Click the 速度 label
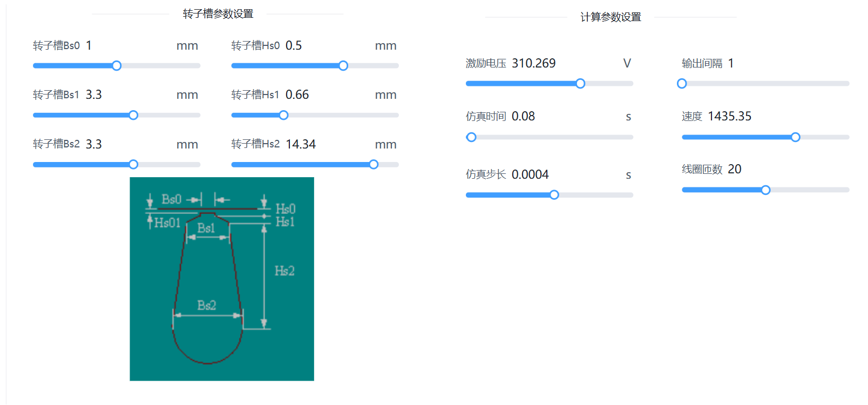The image size is (868, 405). (x=692, y=117)
